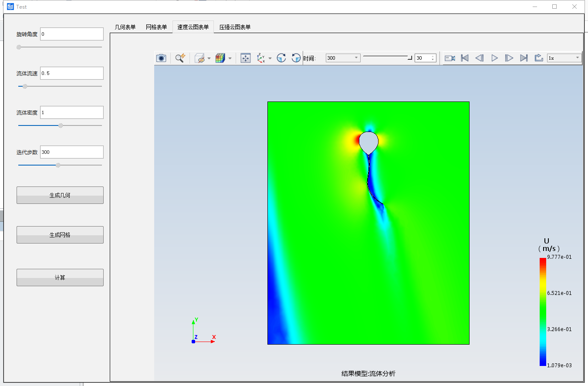Click the legend maximum value 9.777e-01
Image resolution: width=588 pixels, height=386 pixels.
tap(559, 257)
